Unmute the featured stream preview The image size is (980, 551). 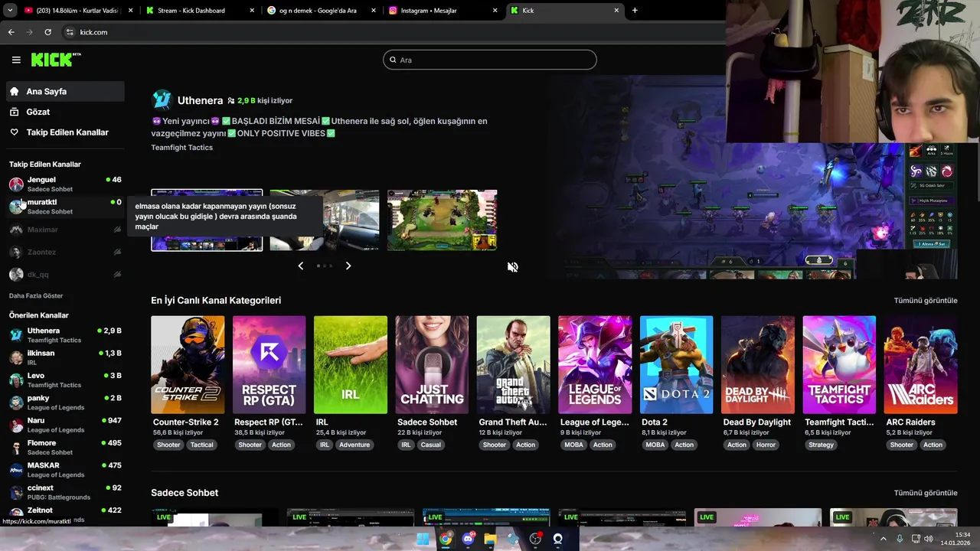513,267
